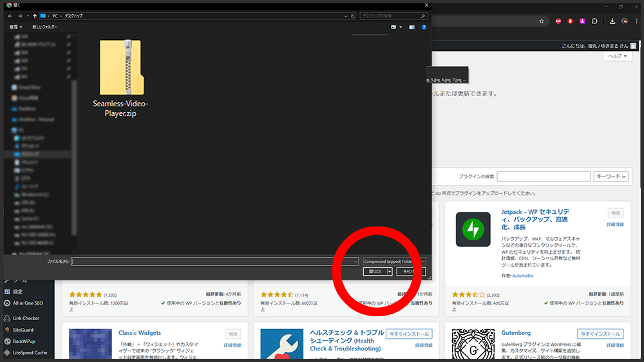Open the Health Check plugin title link
This screenshot has width=644, height=362.
[346, 341]
